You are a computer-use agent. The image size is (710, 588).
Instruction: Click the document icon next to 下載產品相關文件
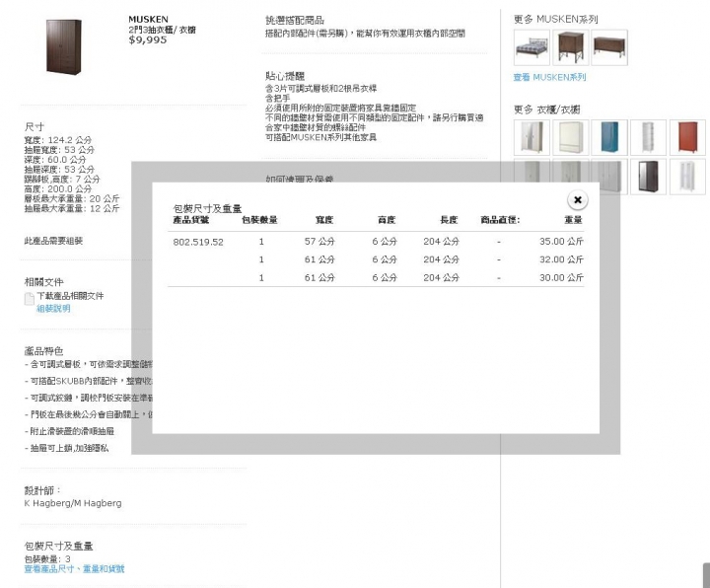click(29, 299)
